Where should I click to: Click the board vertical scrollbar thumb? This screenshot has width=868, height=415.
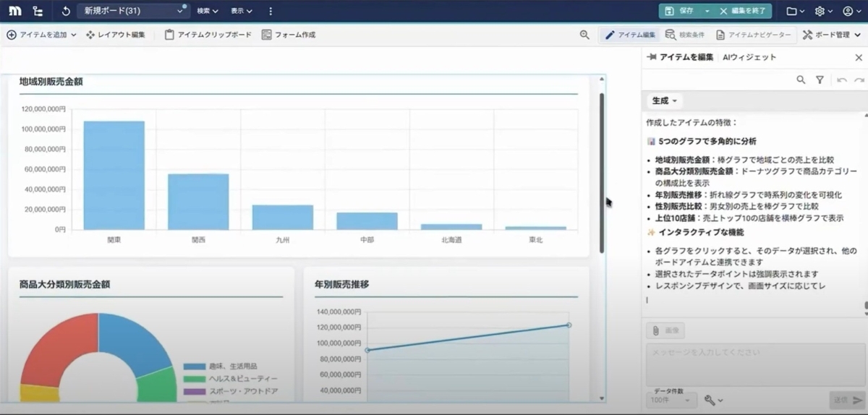tap(602, 174)
